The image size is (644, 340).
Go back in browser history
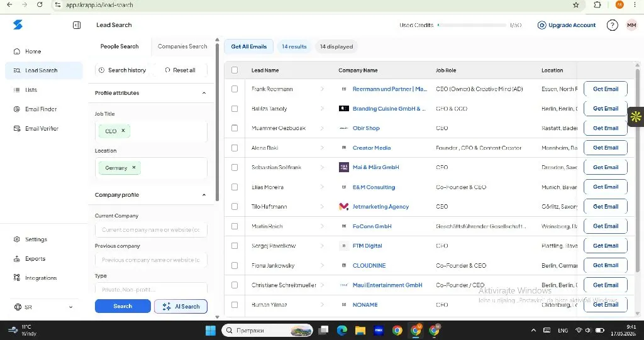pyautogui.click(x=9, y=4)
